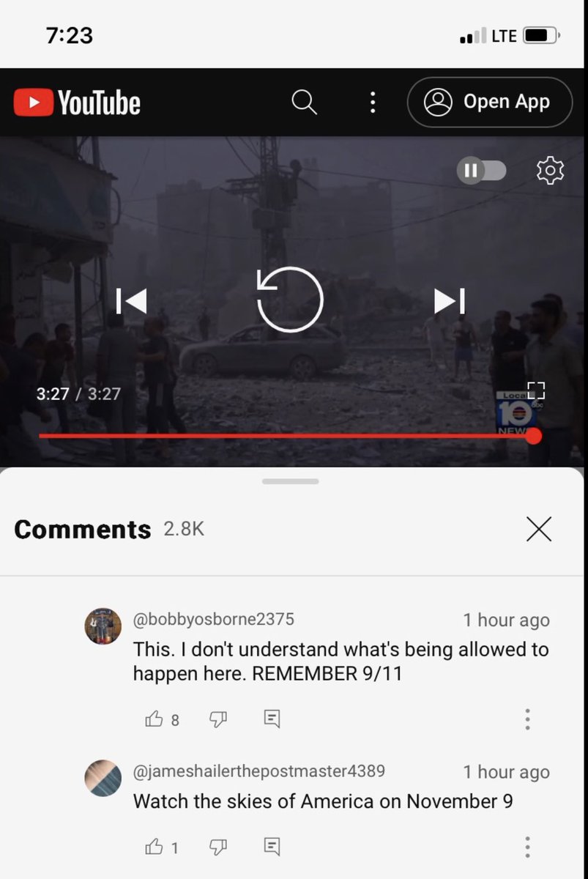Open the three-dot menu in YouTube header
This screenshot has width=588, height=879.
(373, 102)
